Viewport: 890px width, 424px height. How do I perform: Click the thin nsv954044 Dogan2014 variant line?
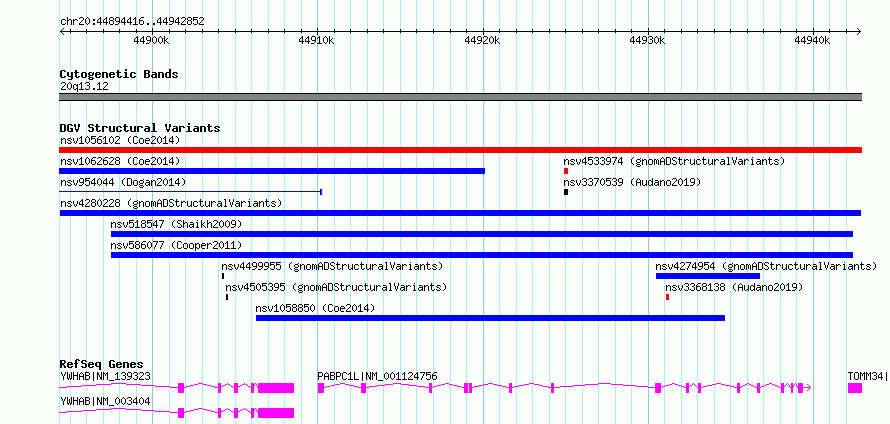pos(191,192)
